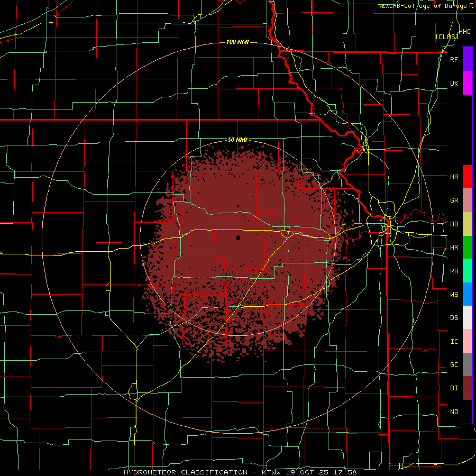Image resolution: width=476 pixels, height=476 pixels.
Task: Click the IC pink legend swatch
Action: (x=467, y=341)
